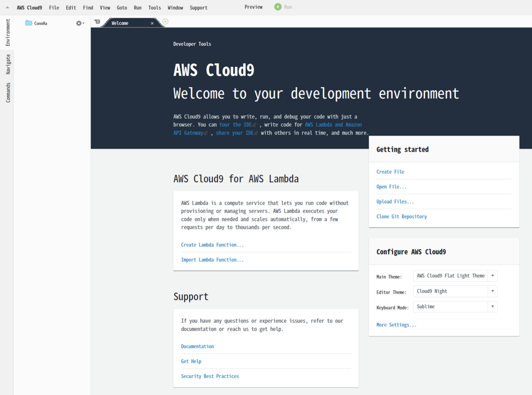
Task: Click the Get Help link
Action: coord(191,361)
